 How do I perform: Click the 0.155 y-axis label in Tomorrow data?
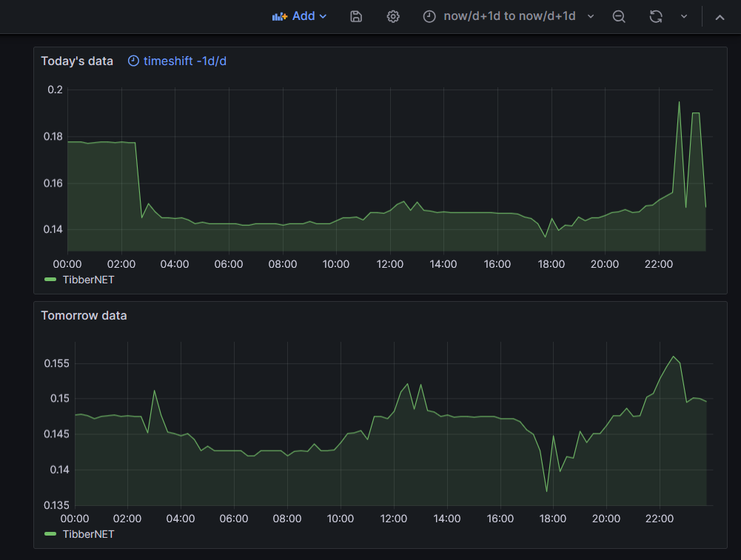pyautogui.click(x=57, y=363)
